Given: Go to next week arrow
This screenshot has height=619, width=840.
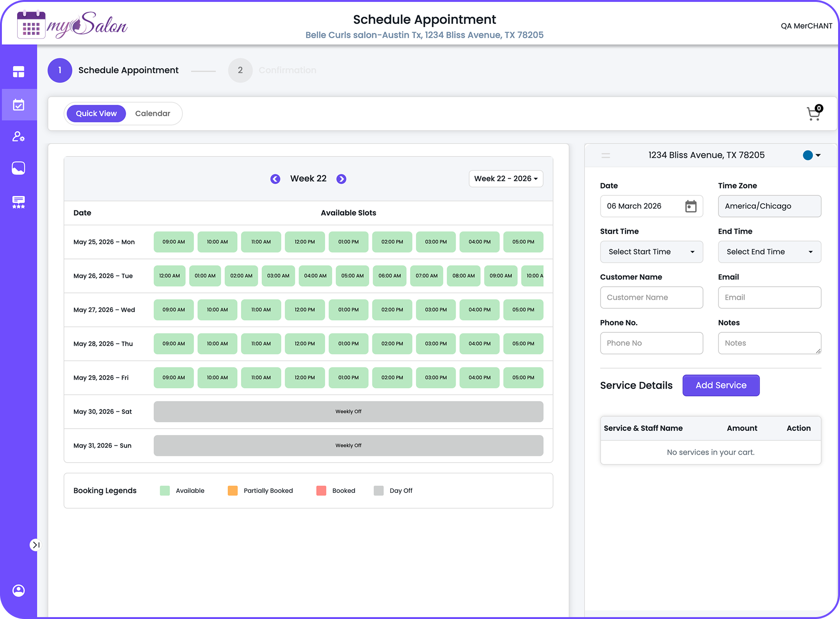Looking at the screenshot, I should [x=341, y=179].
